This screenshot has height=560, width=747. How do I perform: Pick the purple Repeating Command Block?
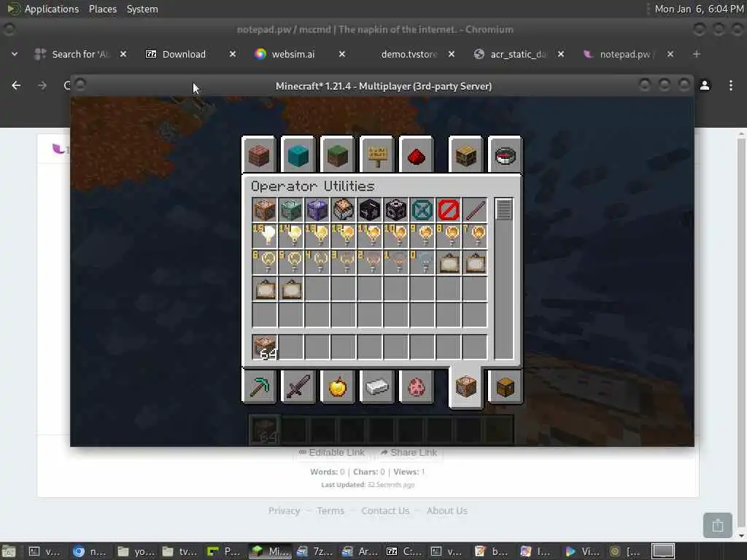click(317, 210)
